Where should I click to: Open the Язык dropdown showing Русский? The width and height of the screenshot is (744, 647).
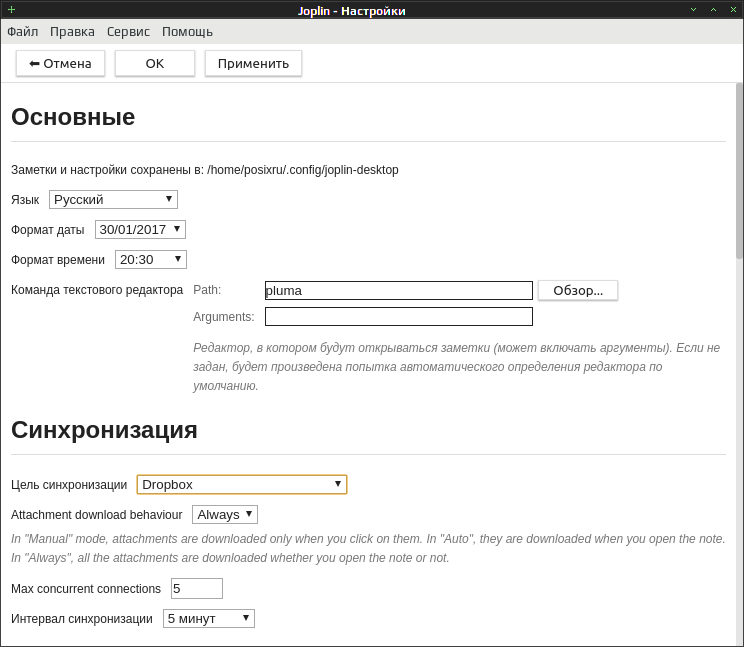click(113, 199)
